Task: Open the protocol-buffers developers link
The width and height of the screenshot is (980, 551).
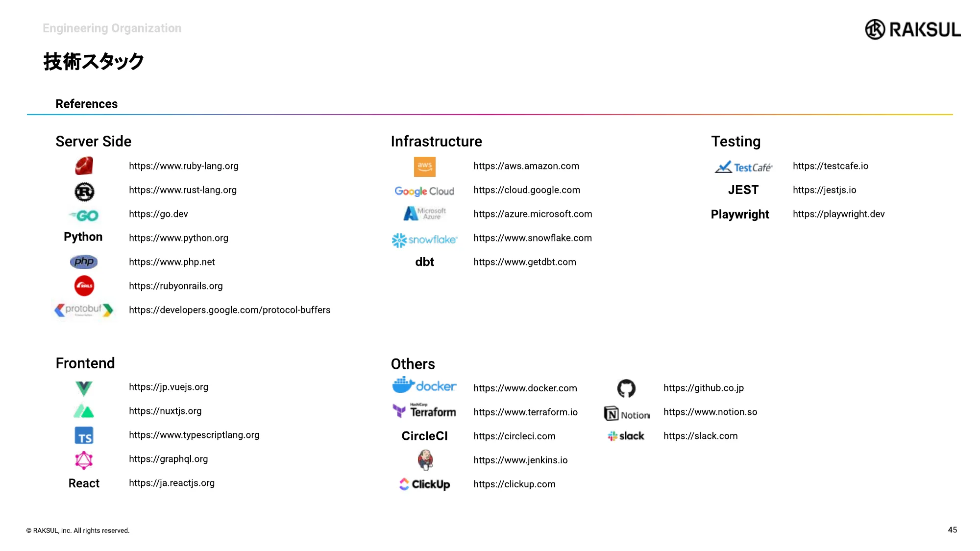Action: tap(229, 310)
